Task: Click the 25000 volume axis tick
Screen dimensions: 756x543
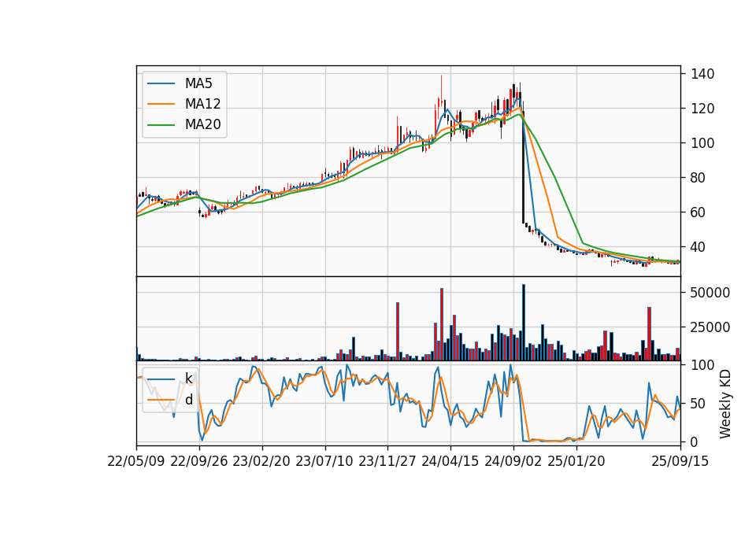Action: point(710,327)
